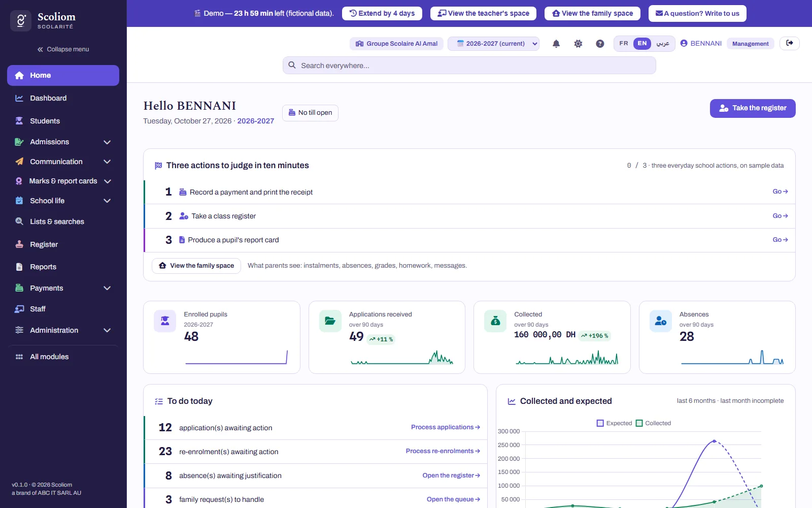The image size is (812, 508).
Task: Open help via the question mark icon
Action: pyautogui.click(x=600, y=44)
